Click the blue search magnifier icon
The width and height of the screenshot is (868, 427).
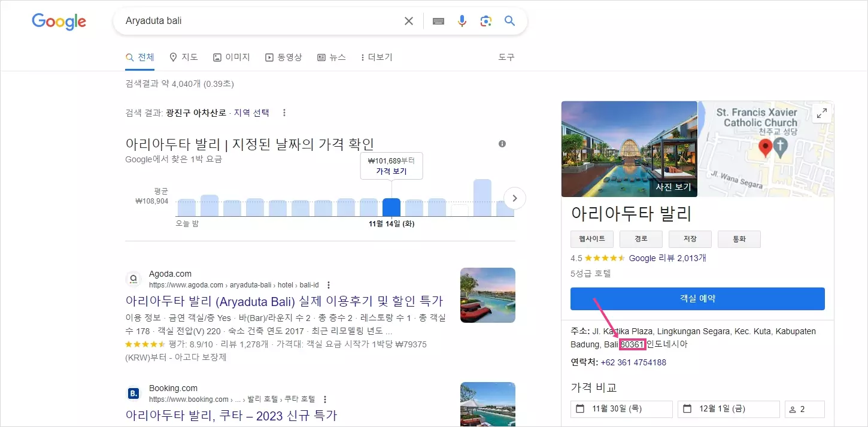[x=509, y=20]
